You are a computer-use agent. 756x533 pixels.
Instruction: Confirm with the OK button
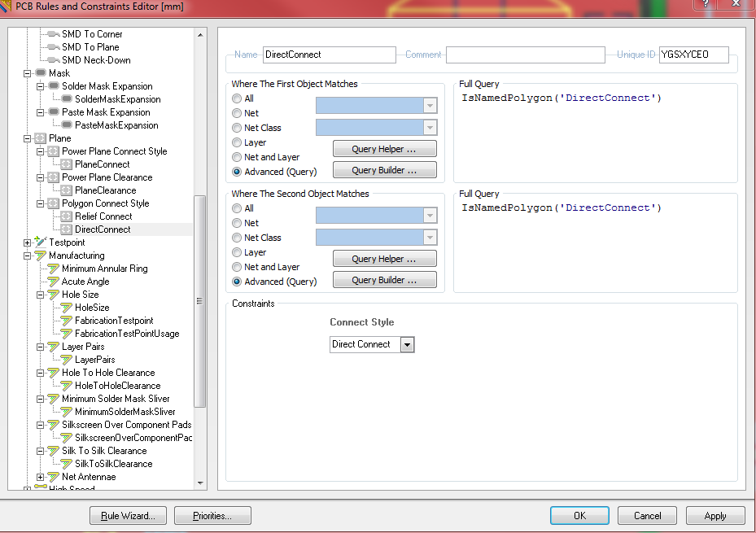point(579,516)
